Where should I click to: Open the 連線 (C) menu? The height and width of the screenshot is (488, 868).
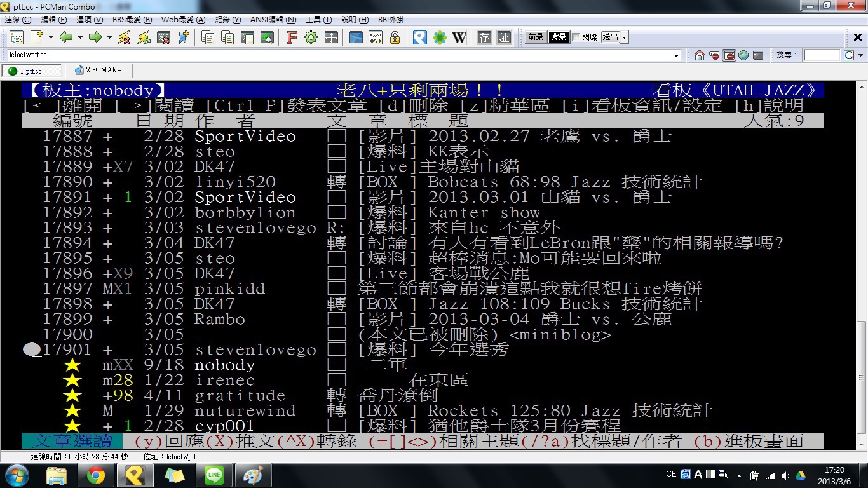(18, 20)
